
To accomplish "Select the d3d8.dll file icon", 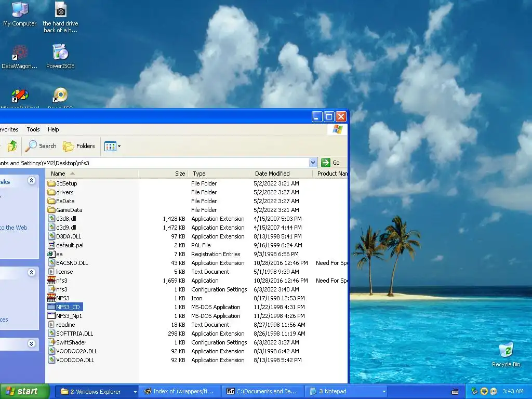I will pos(51,219).
